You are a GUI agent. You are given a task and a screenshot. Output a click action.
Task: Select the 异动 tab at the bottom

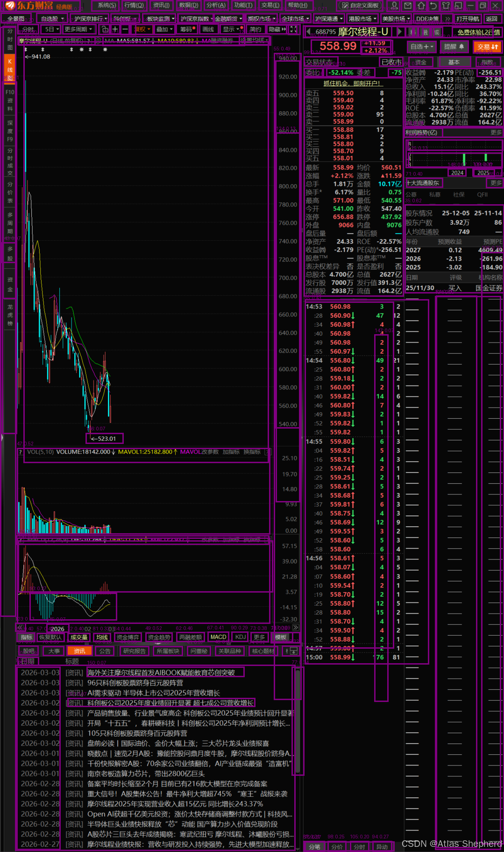[x=382, y=846]
